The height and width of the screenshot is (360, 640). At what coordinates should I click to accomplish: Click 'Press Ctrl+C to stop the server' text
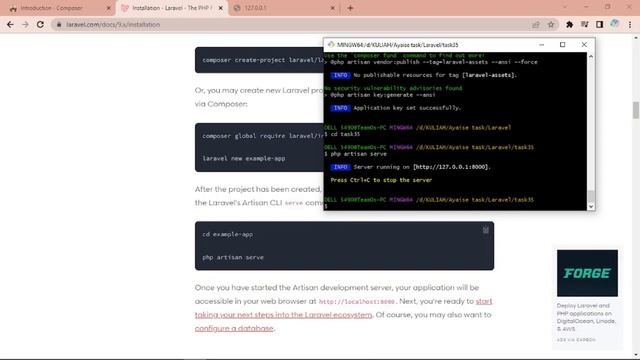click(381, 180)
